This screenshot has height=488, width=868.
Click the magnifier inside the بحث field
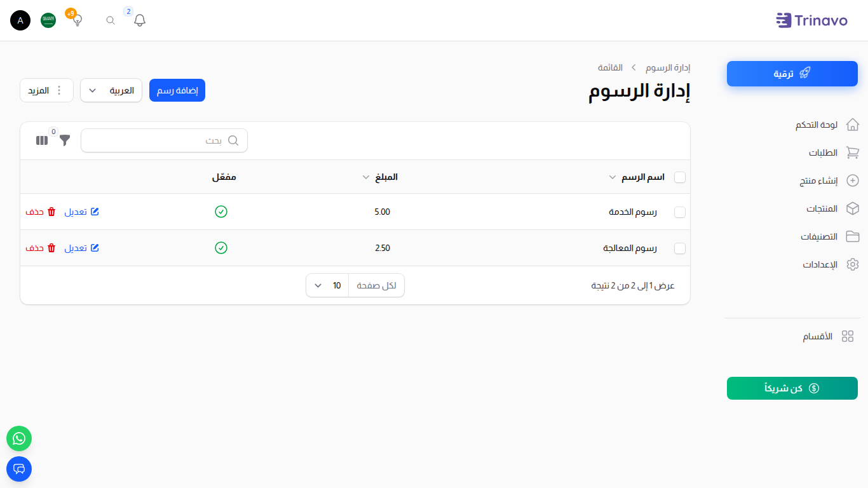pyautogui.click(x=233, y=140)
